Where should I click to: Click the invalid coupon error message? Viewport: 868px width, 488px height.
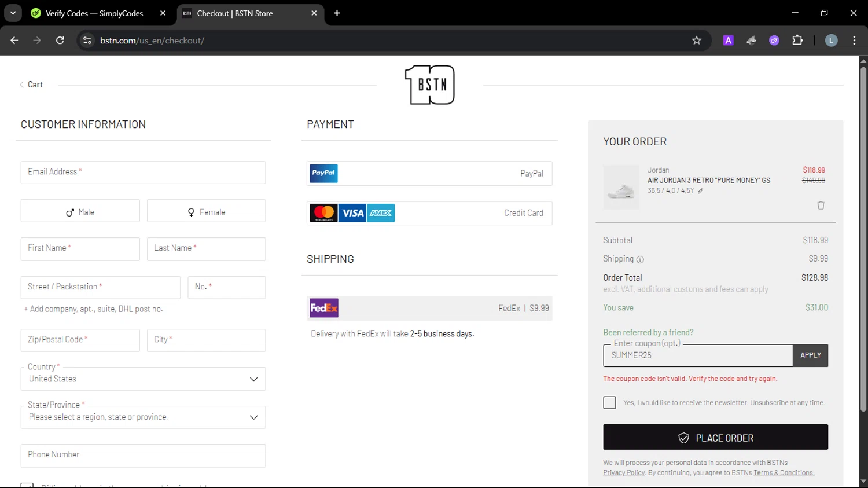[690, 379]
